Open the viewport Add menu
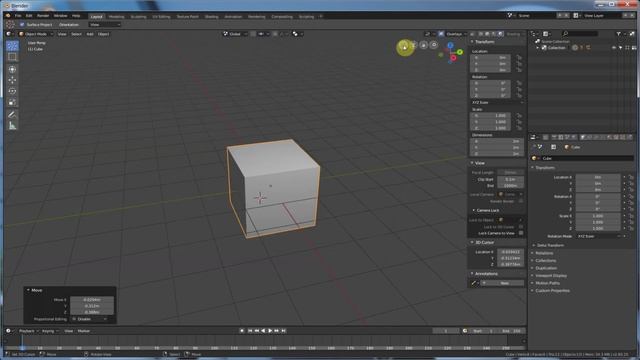 coord(90,34)
